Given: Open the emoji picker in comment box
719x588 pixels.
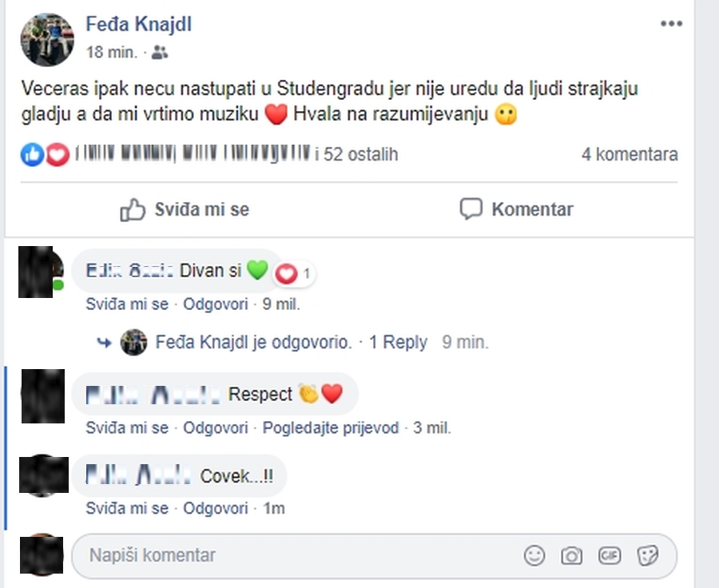Looking at the screenshot, I should point(534,555).
